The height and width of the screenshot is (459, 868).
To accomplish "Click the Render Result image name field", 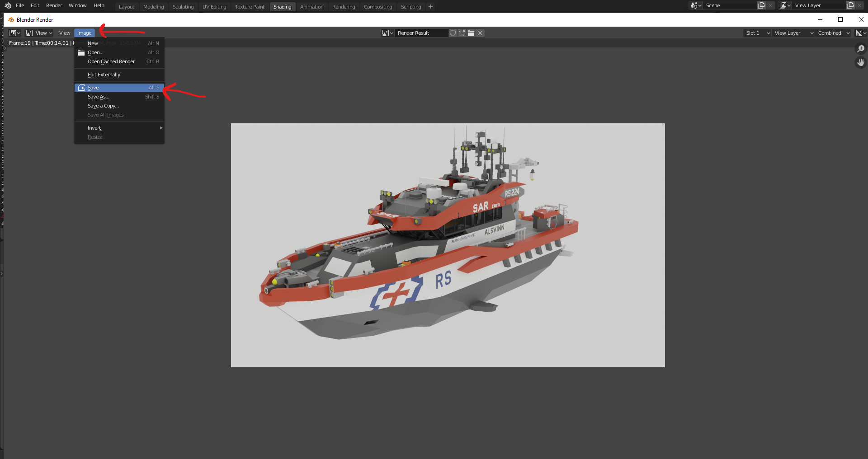I will (x=421, y=33).
